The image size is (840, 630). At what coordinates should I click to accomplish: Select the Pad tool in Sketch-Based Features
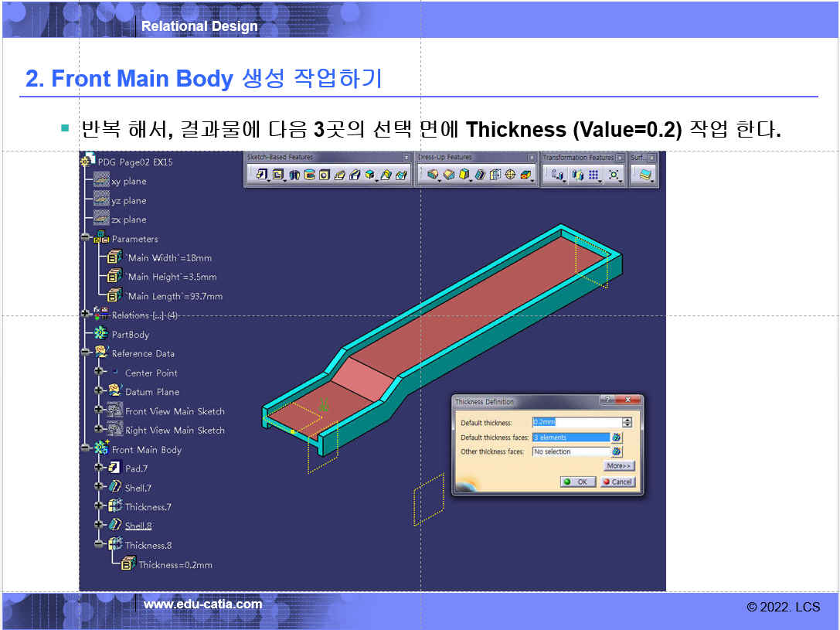(x=261, y=175)
